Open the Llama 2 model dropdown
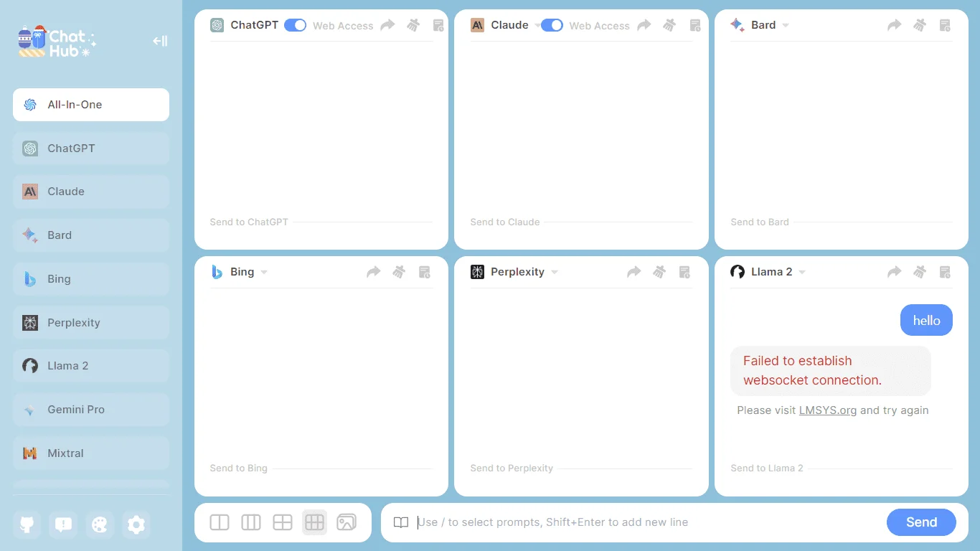This screenshot has height=551, width=980. 802,272
